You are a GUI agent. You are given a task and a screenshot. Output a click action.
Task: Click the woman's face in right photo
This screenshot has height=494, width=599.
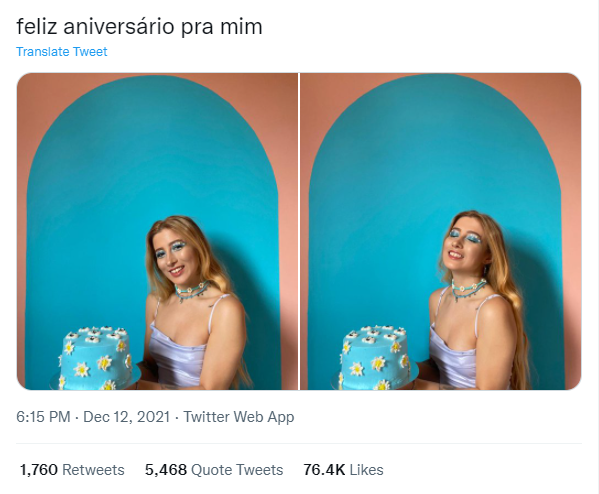click(x=464, y=243)
